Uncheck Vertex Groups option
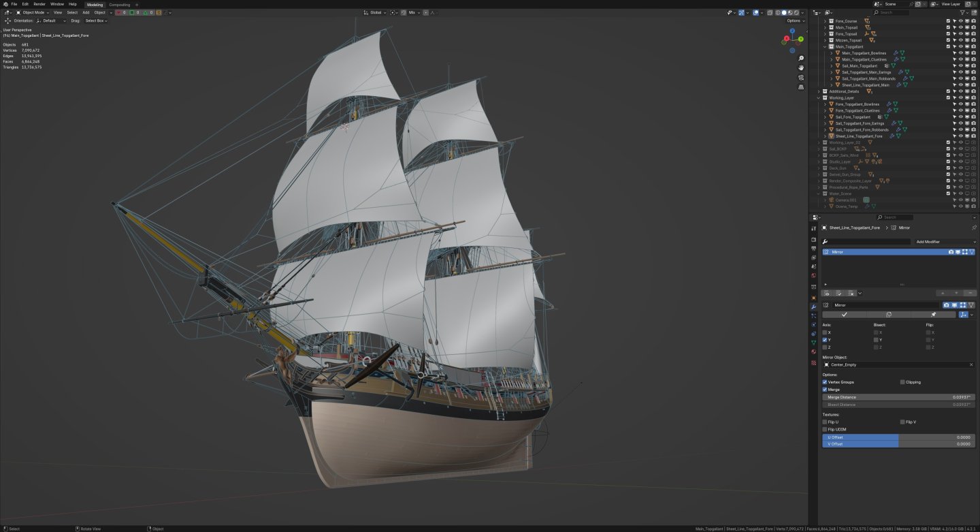 coord(825,382)
